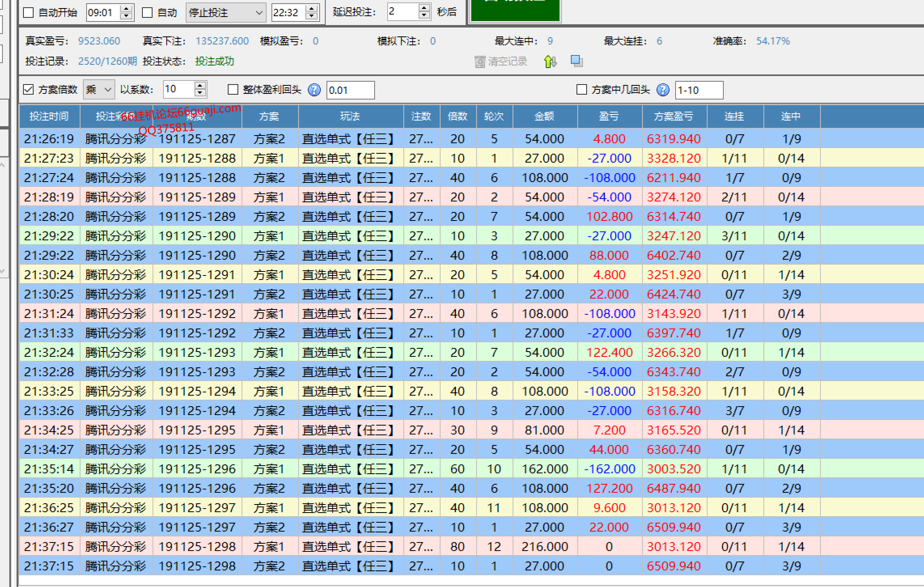924x587 pixels.
Task: Sort by 投注时间 column header
Action: (x=49, y=117)
